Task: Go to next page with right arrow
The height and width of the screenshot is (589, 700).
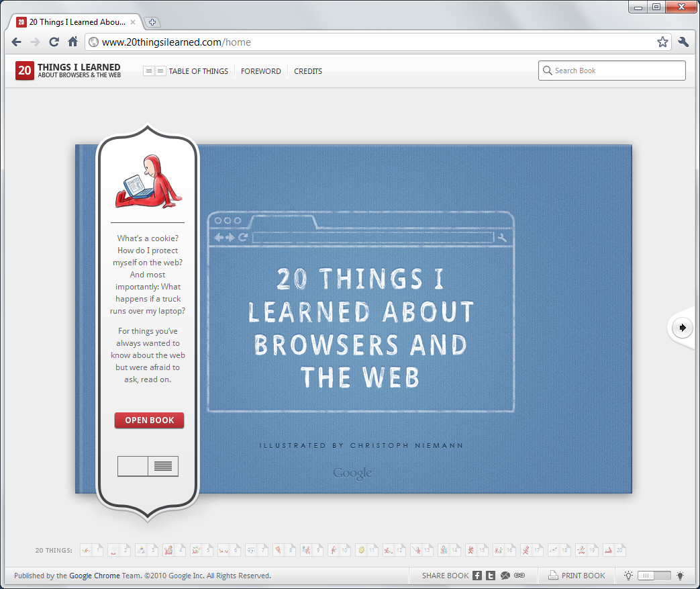Action: (x=682, y=328)
